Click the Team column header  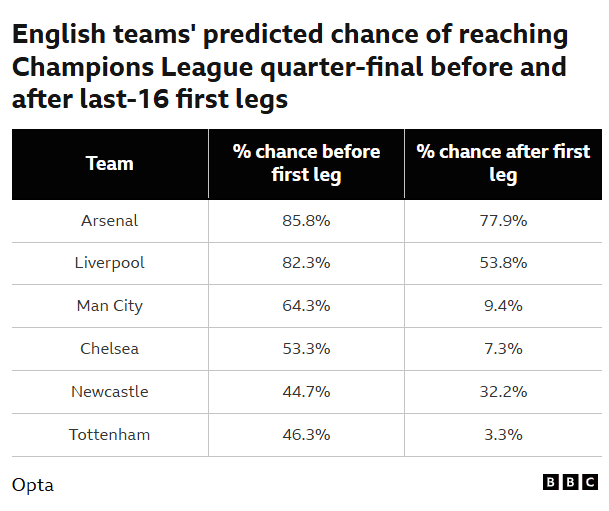[x=110, y=164]
